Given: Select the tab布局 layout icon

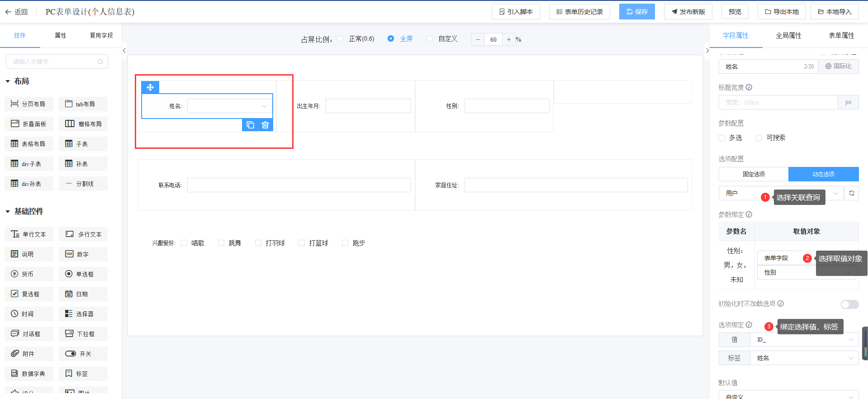Looking at the screenshot, I should (69, 104).
